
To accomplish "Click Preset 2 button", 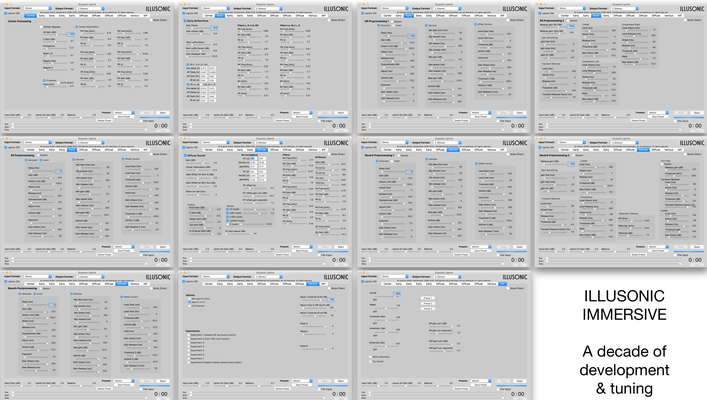I will click(428, 303).
